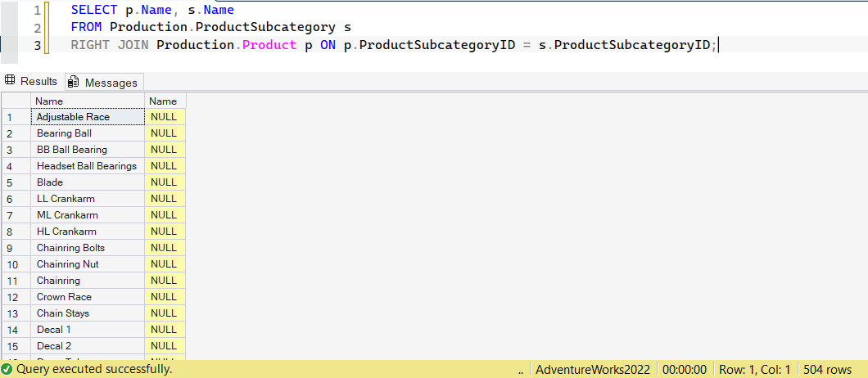
Task: Click line number 2 in editor margin
Action: click(37, 28)
